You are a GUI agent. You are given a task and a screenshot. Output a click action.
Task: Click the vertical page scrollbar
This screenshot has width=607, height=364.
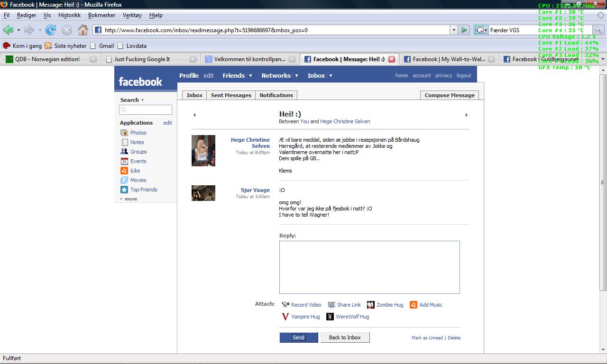point(603,182)
